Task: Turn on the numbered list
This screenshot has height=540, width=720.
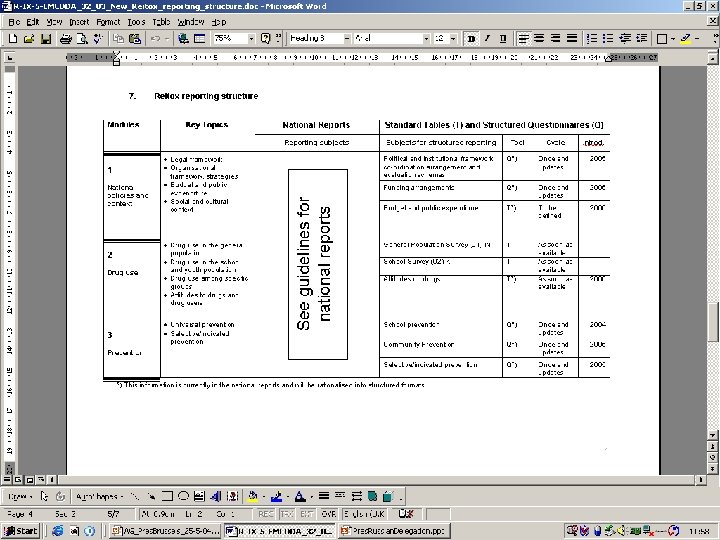Action: coord(592,39)
